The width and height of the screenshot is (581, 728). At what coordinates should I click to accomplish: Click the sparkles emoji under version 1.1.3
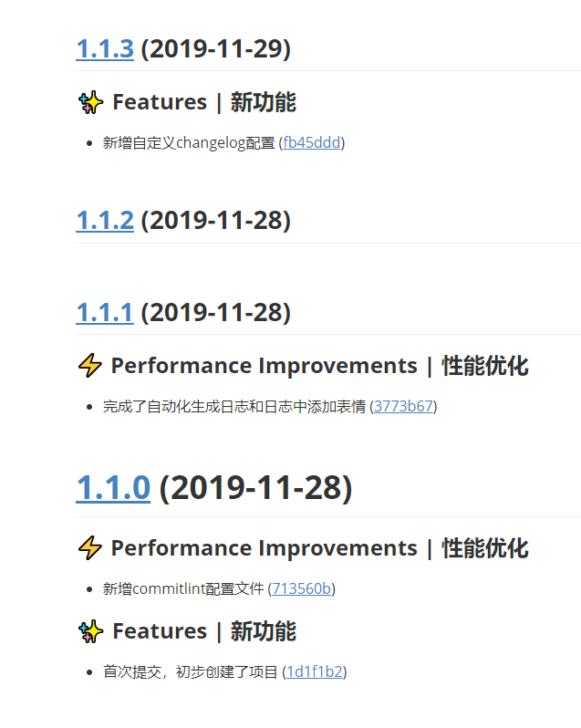coord(90,102)
